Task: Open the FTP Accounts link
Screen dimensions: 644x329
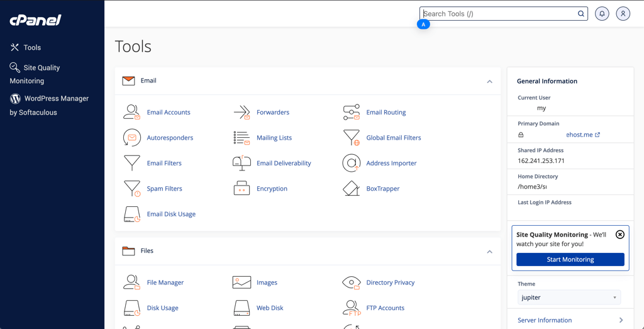Action: click(386, 308)
